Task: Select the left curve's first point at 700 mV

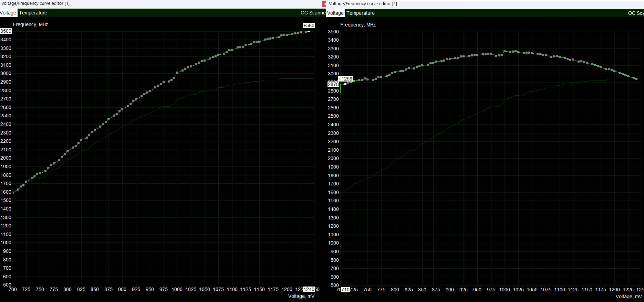Action: [13, 192]
